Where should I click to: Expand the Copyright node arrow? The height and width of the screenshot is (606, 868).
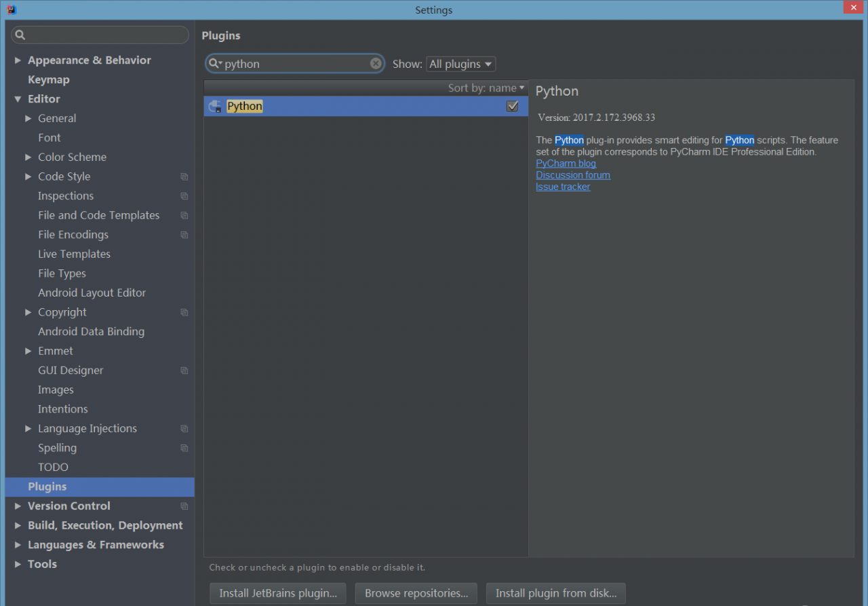(x=28, y=312)
